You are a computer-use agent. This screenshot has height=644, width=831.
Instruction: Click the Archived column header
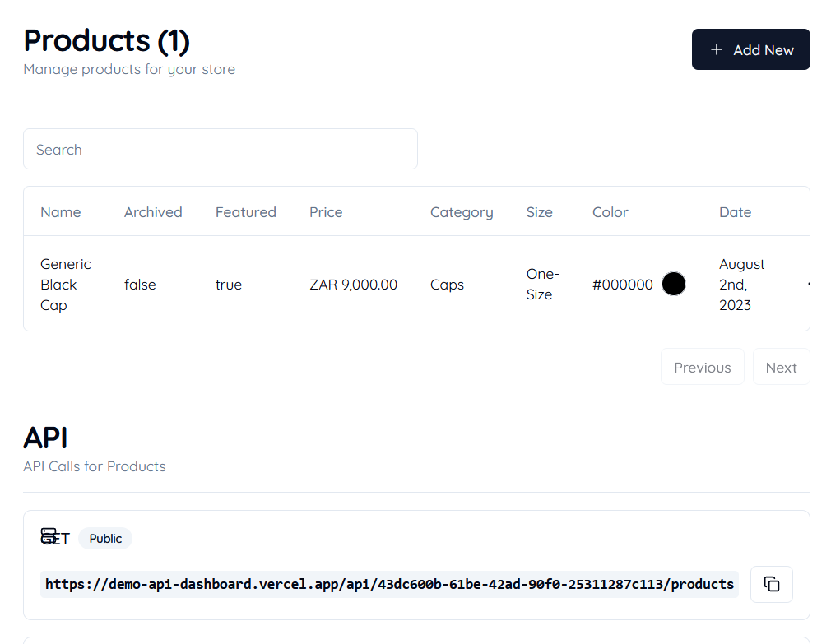pos(153,212)
